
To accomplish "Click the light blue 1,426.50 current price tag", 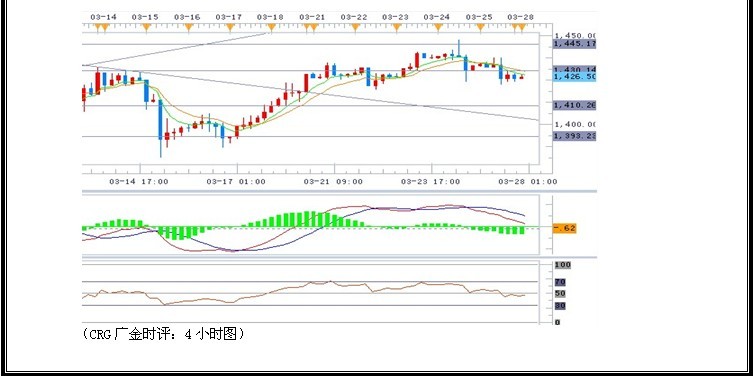I will pos(574,77).
